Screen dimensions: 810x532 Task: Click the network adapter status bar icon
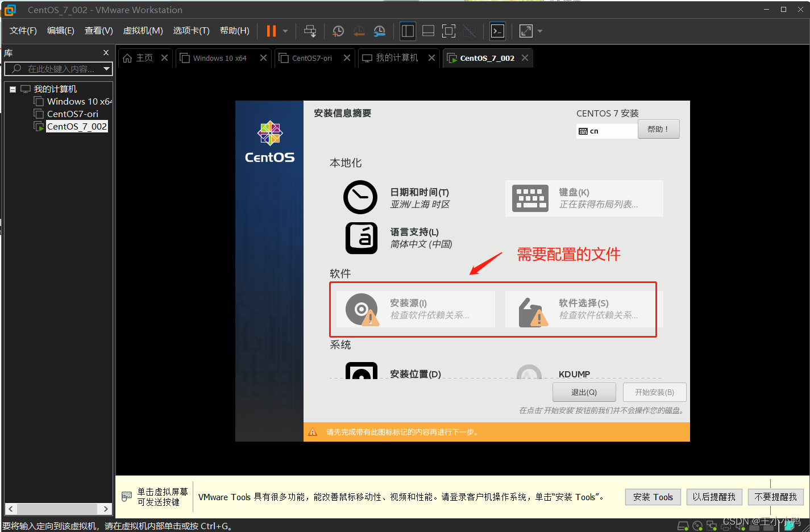click(711, 526)
